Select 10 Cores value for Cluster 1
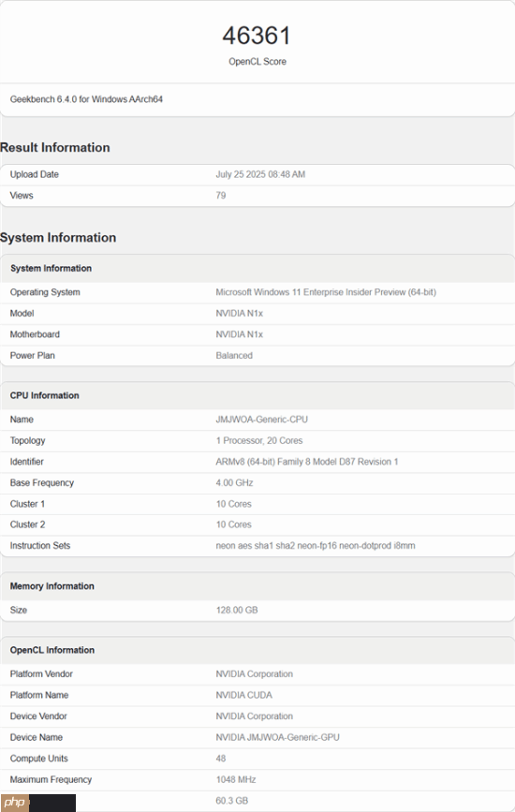This screenshot has height=812, width=515. pos(233,504)
